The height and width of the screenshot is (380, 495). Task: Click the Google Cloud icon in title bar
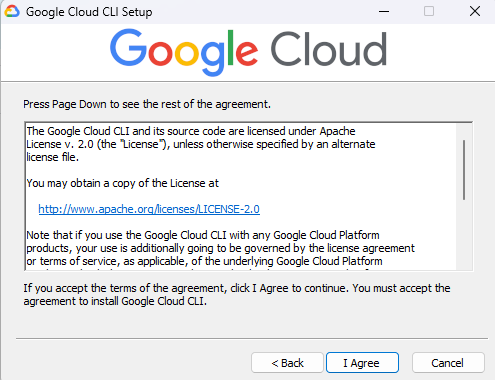[x=12, y=12]
